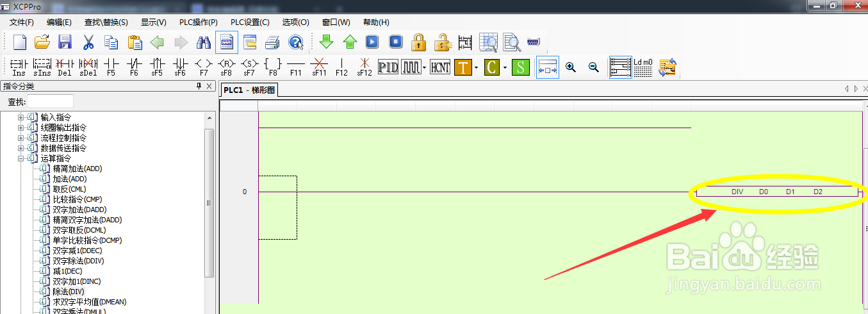Image resolution: width=868 pixels, height=314 pixels.
Task: Expand 数据传送指令 tree node
Action: pyautogui.click(x=20, y=148)
